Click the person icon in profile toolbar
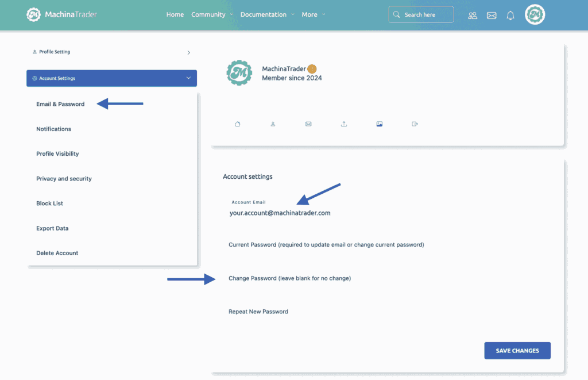Screen dimensions: 588x380 [273, 124]
